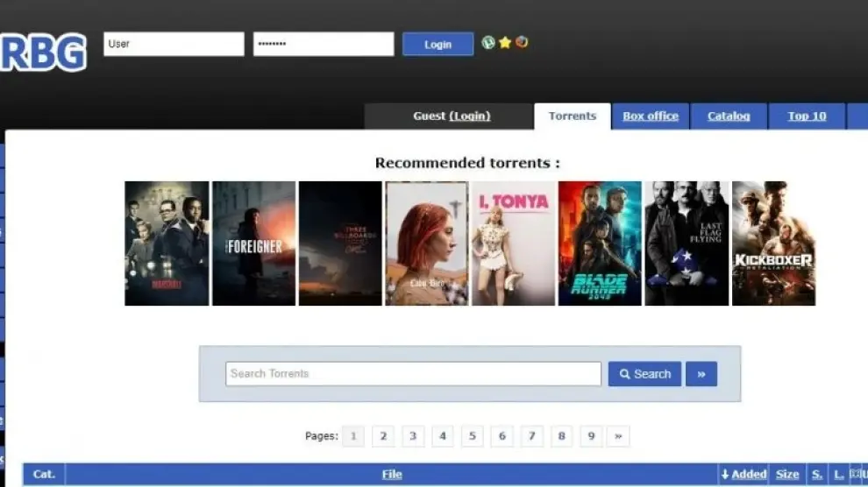Select the Kickboxer Retaliation poster
868x487 pixels.
(x=773, y=243)
